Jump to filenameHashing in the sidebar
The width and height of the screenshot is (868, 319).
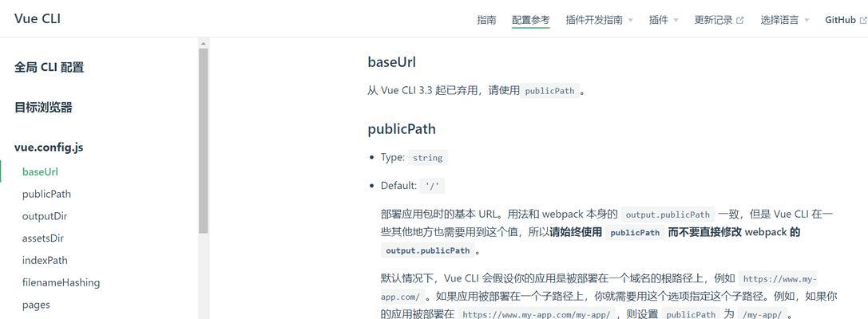tap(61, 282)
